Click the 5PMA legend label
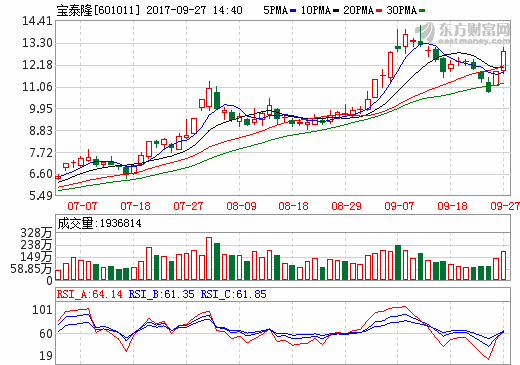 tap(276, 10)
